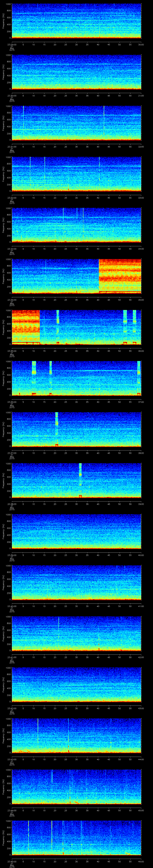153x868 pixels.
Task: Select the spectrogram panel starting at 23:29:00
Action: pyautogui.click(x=76, y=21)
